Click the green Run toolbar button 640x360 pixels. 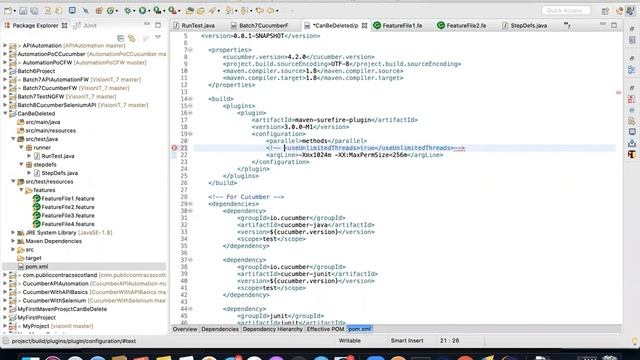coord(142,11)
